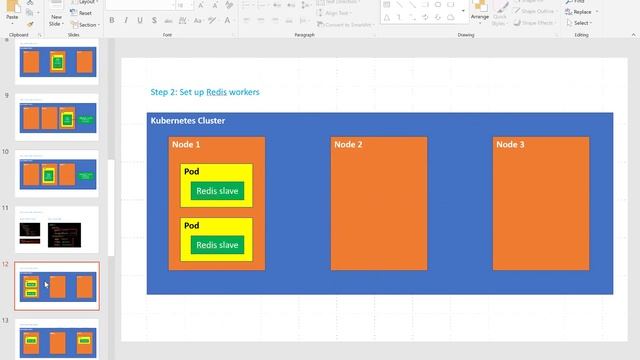Click the font name input box

pos(140,5)
